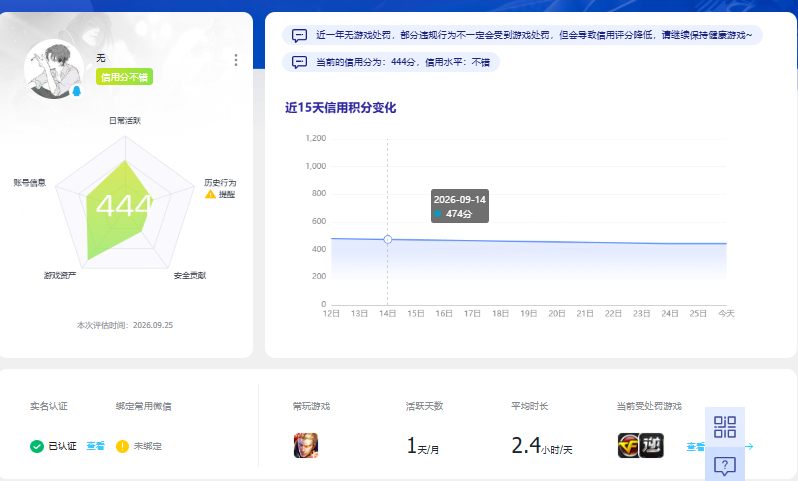Click the 18日 x-axis label
Image resolution: width=798 pixels, height=481 pixels.
tap(500, 314)
